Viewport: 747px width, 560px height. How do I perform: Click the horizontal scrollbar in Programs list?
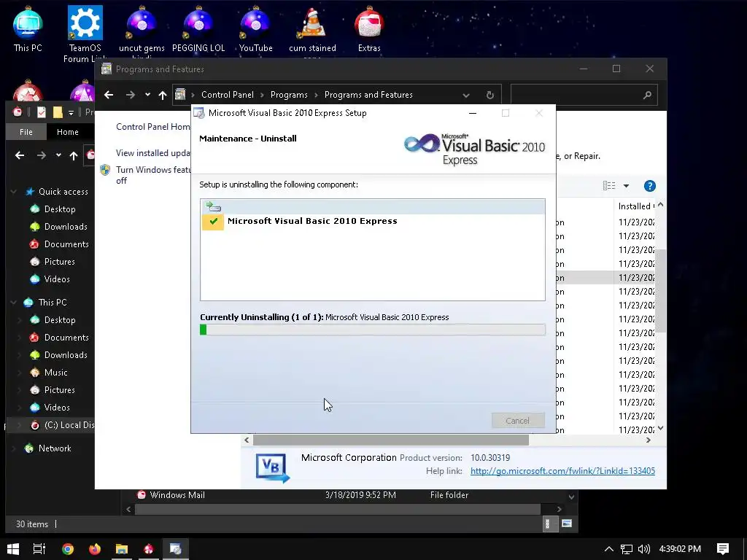tap(391, 440)
